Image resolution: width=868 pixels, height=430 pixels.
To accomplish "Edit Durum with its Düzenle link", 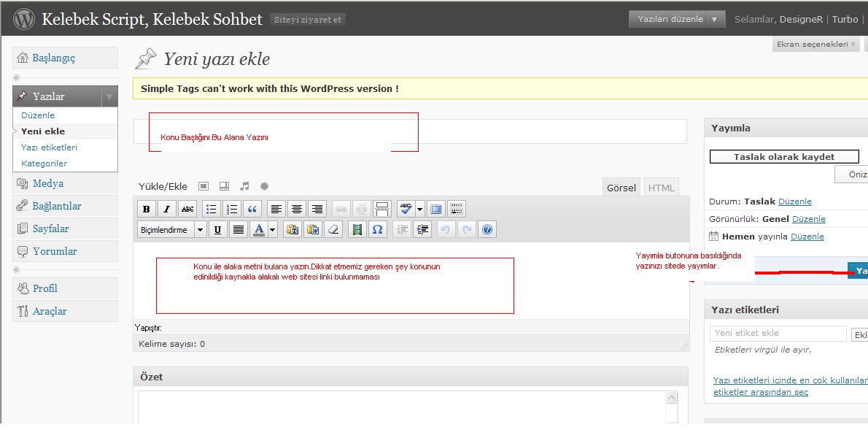I will click(x=795, y=201).
